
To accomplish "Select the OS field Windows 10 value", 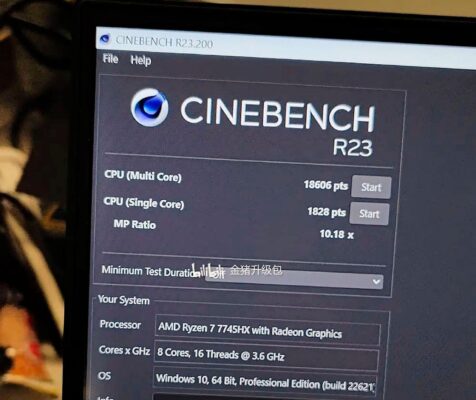I will tap(265, 382).
